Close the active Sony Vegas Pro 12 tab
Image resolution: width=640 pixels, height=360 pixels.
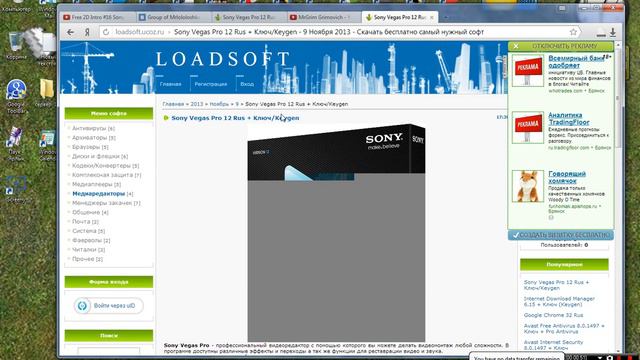[431, 18]
